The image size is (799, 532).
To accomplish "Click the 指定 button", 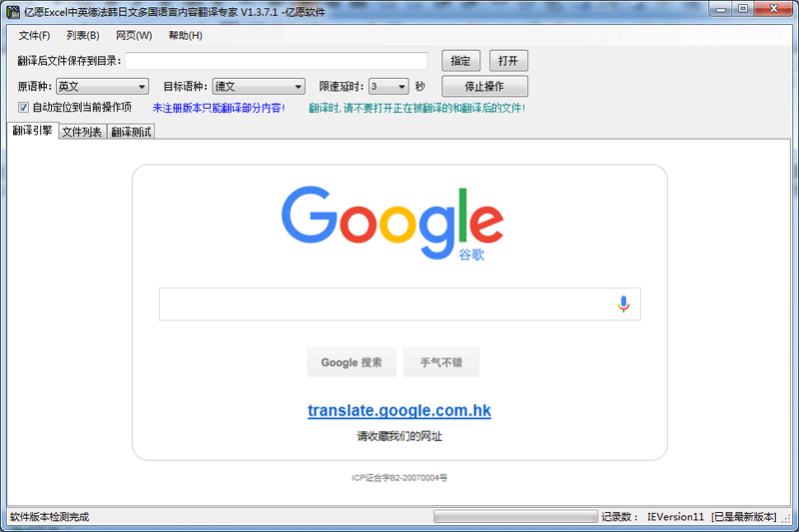I will coord(460,61).
